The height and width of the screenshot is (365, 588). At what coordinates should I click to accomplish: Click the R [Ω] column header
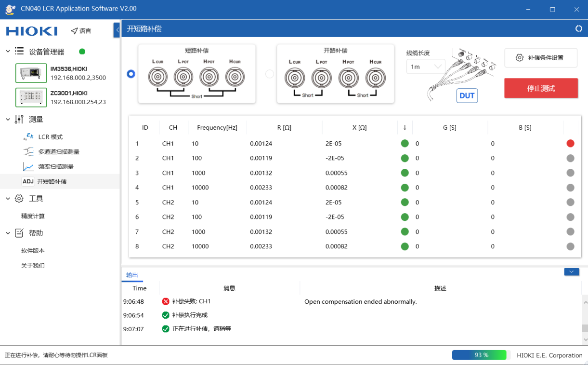point(284,127)
